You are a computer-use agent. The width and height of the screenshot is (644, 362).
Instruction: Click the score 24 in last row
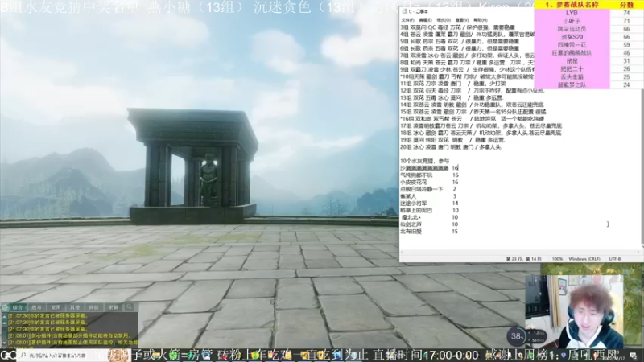(626, 85)
